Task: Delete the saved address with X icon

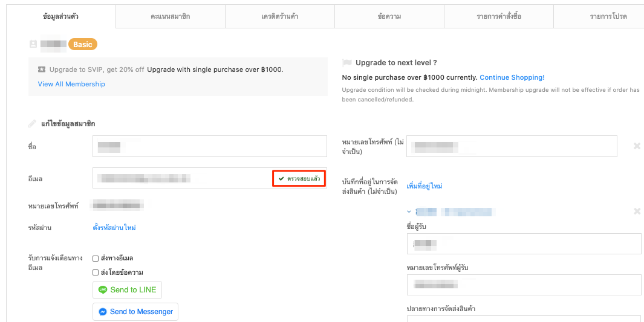Action: point(637,211)
